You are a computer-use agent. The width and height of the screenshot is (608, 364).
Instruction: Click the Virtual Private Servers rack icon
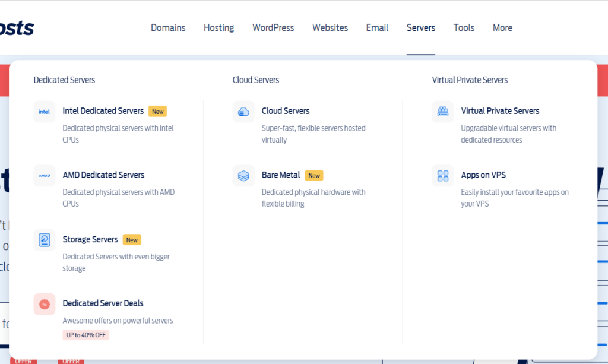(x=442, y=111)
